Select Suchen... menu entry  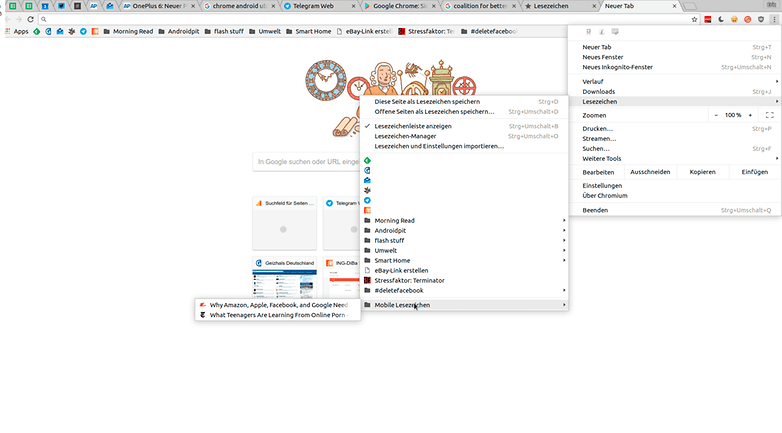pyautogui.click(x=675, y=149)
